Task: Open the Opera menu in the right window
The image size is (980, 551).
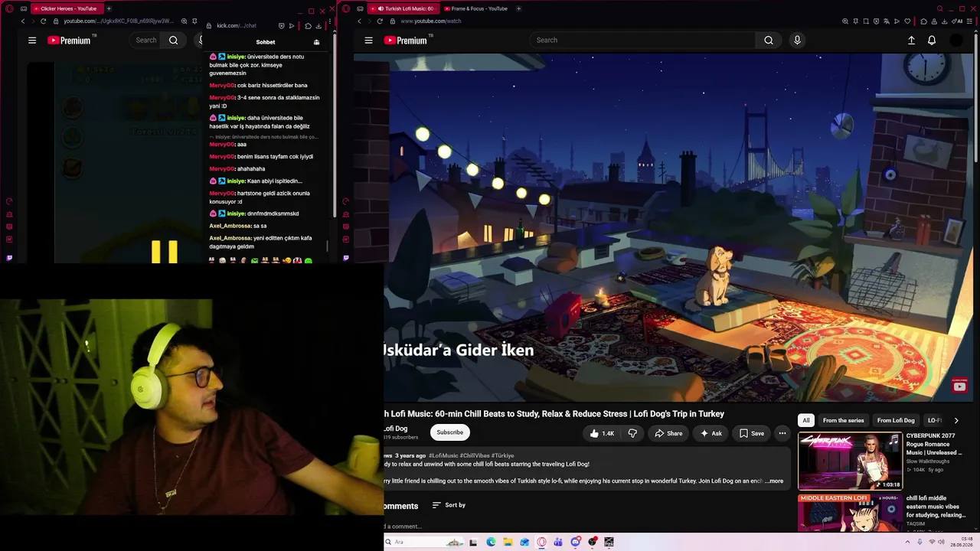Action: [346, 8]
